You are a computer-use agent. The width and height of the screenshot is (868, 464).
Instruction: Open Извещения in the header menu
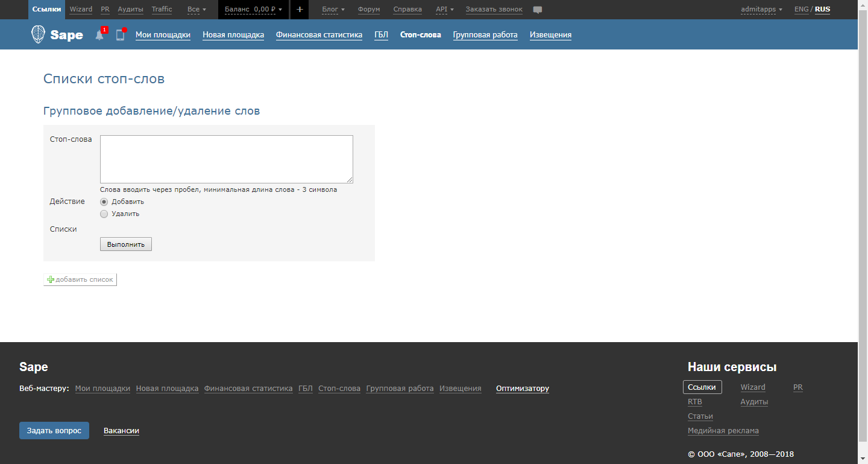(x=550, y=35)
